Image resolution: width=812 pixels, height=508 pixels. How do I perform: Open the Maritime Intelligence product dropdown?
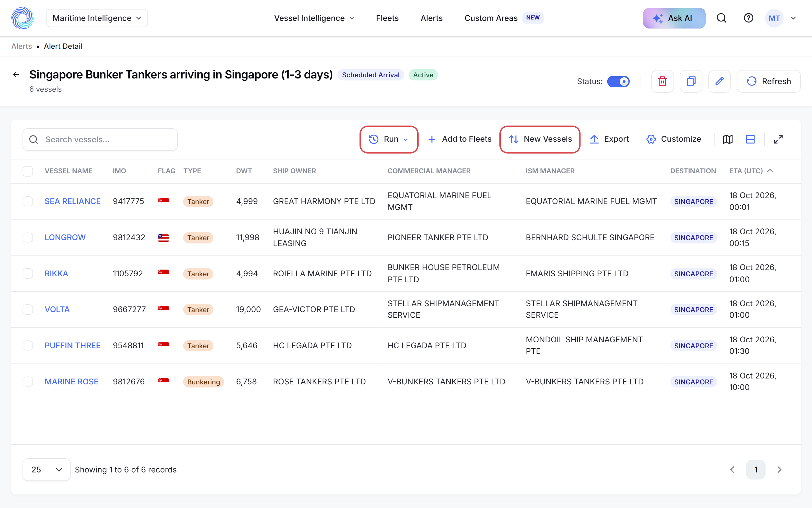coord(97,18)
